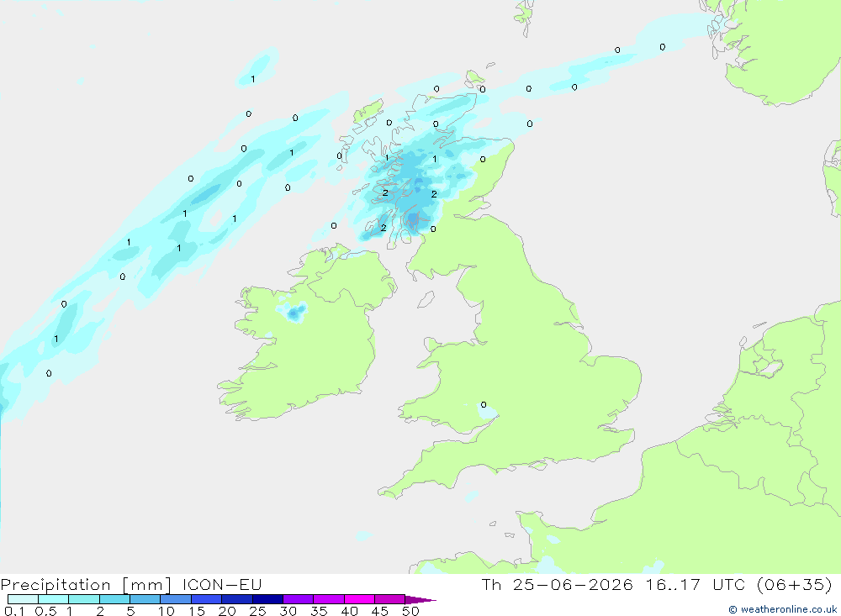Click the blue precipitation patch inside Ireland
This screenshot has height=616, width=841.
click(293, 313)
